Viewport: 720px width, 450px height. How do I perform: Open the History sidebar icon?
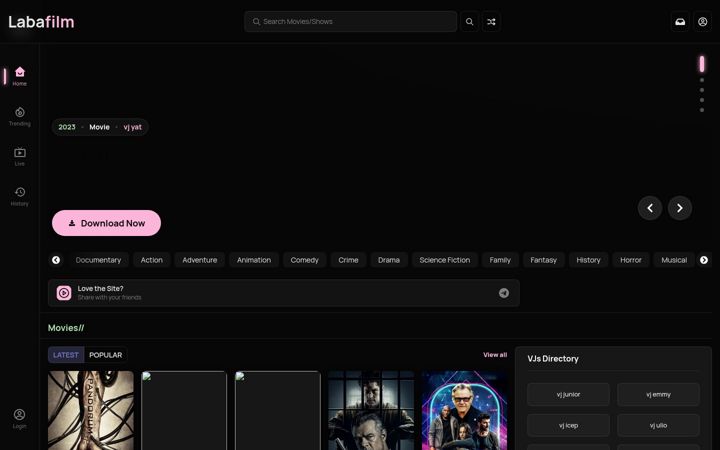(19, 196)
